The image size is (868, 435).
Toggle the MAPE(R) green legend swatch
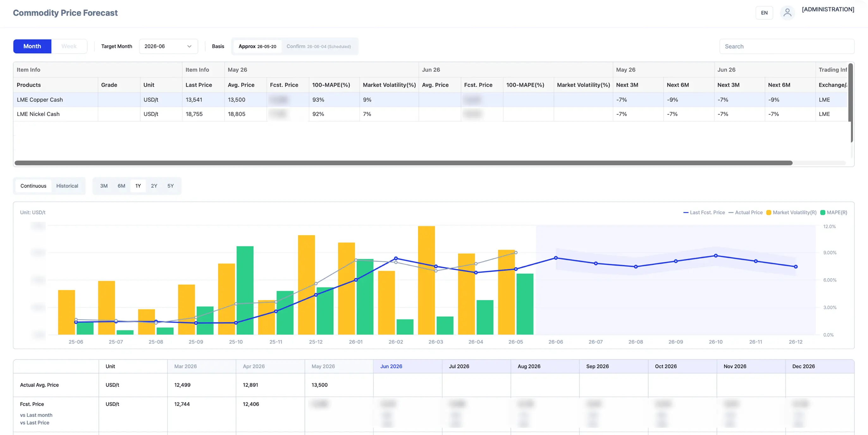(822, 213)
